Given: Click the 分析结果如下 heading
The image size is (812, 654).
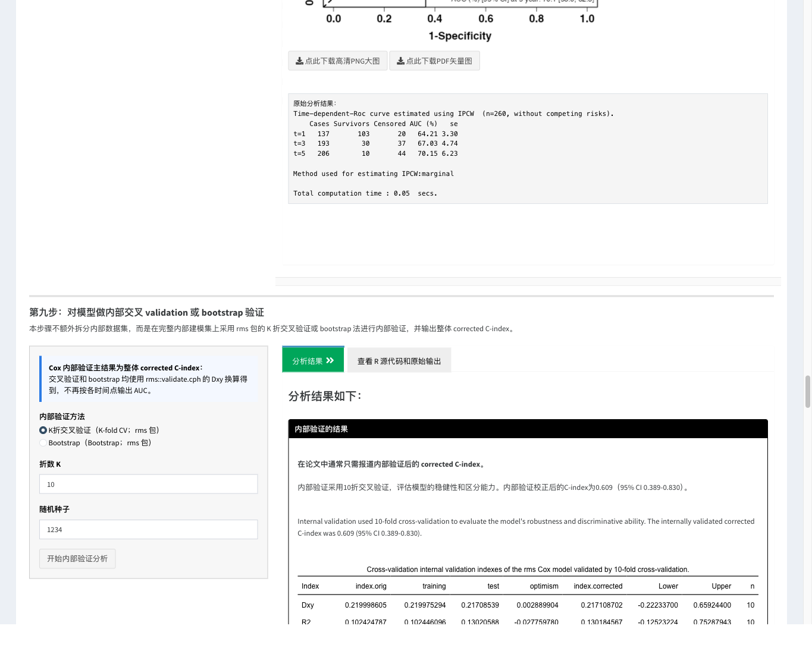Looking at the screenshot, I should (x=325, y=396).
